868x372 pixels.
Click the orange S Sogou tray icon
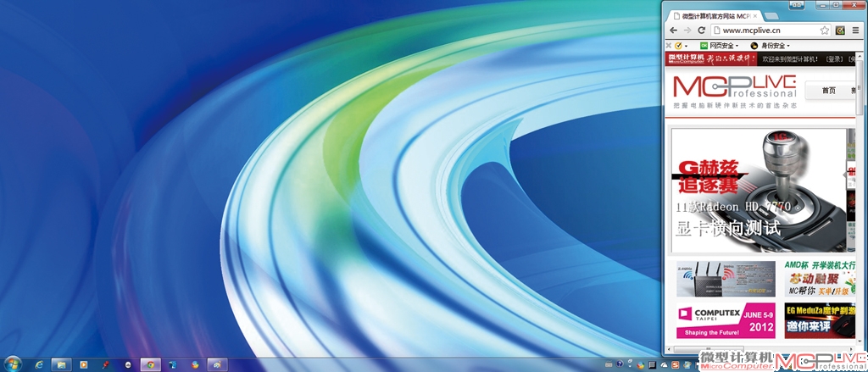(x=676, y=365)
